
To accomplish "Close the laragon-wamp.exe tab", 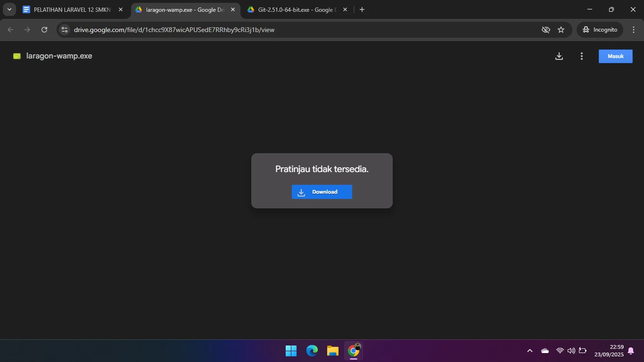I will [232, 9].
